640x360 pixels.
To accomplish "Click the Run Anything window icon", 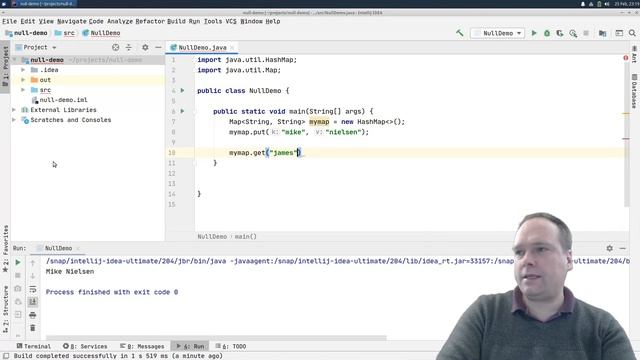I will (619, 33).
